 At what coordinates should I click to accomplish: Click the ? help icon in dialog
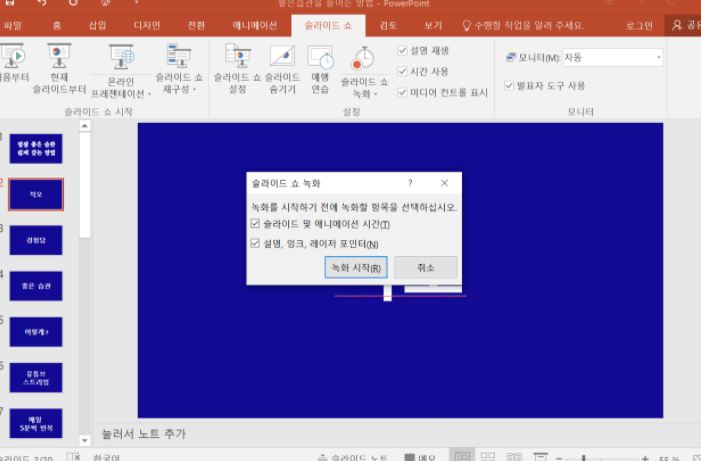pos(410,183)
